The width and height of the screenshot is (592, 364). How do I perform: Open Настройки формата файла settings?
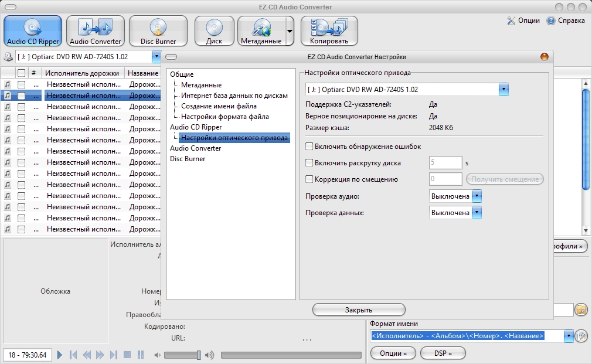225,117
